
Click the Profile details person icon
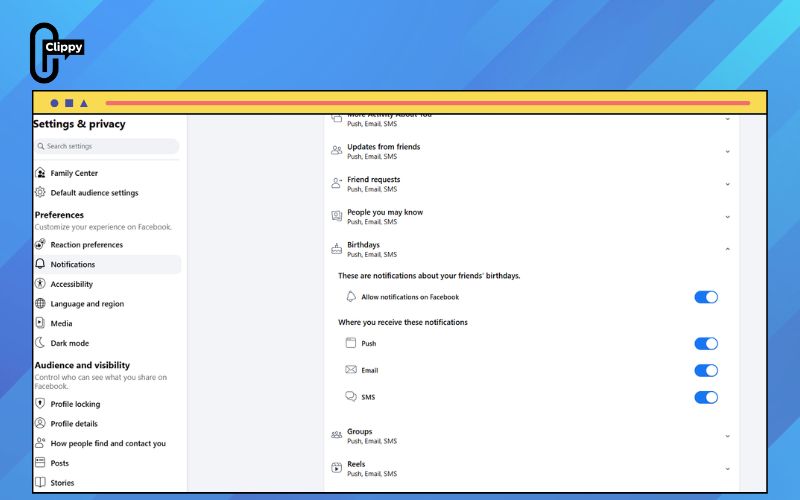tap(40, 423)
